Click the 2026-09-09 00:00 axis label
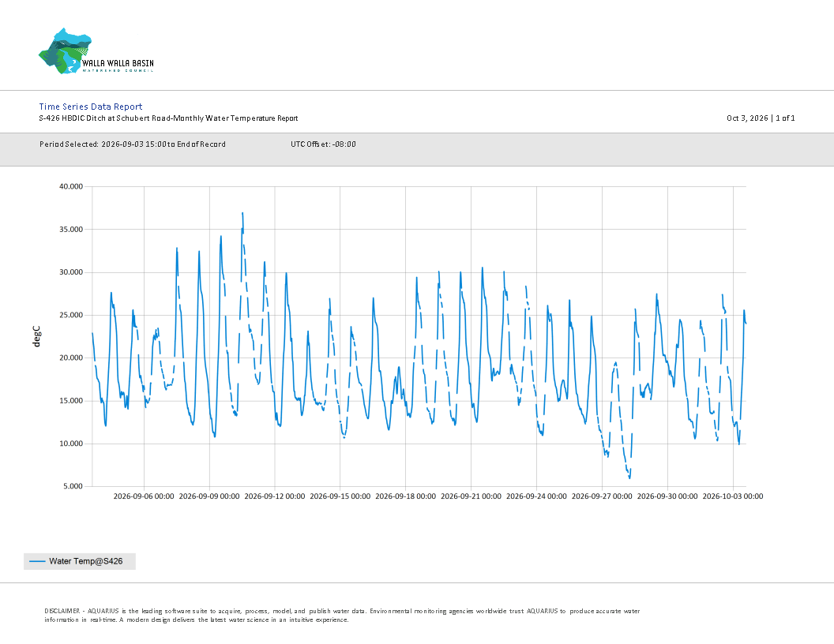 click(209, 496)
